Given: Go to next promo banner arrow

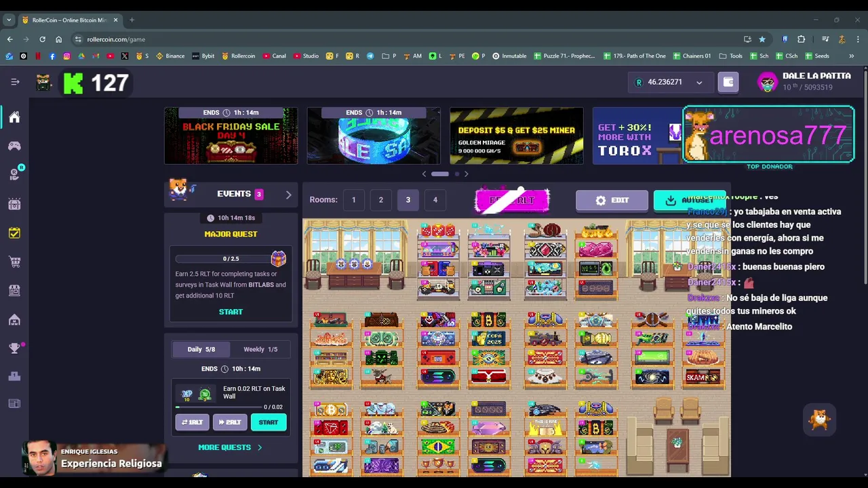Looking at the screenshot, I should (x=466, y=174).
